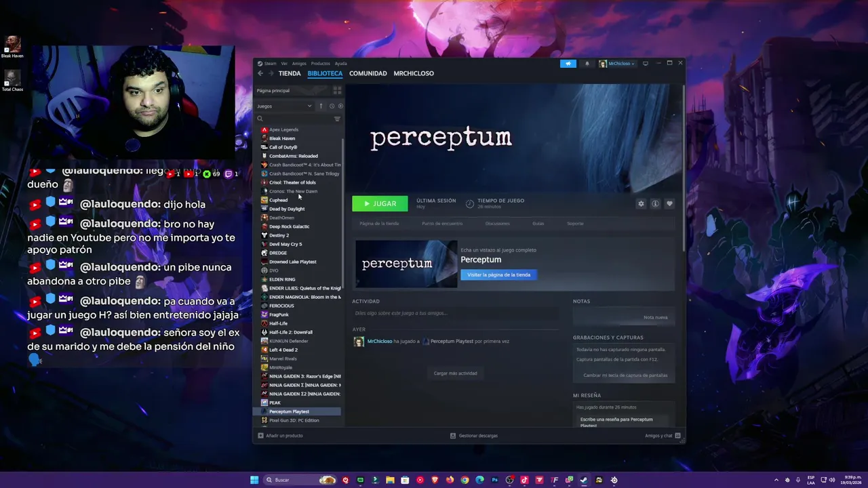Add Perceptum to favorites with heart icon
This screenshot has height=488, width=868.
point(669,203)
